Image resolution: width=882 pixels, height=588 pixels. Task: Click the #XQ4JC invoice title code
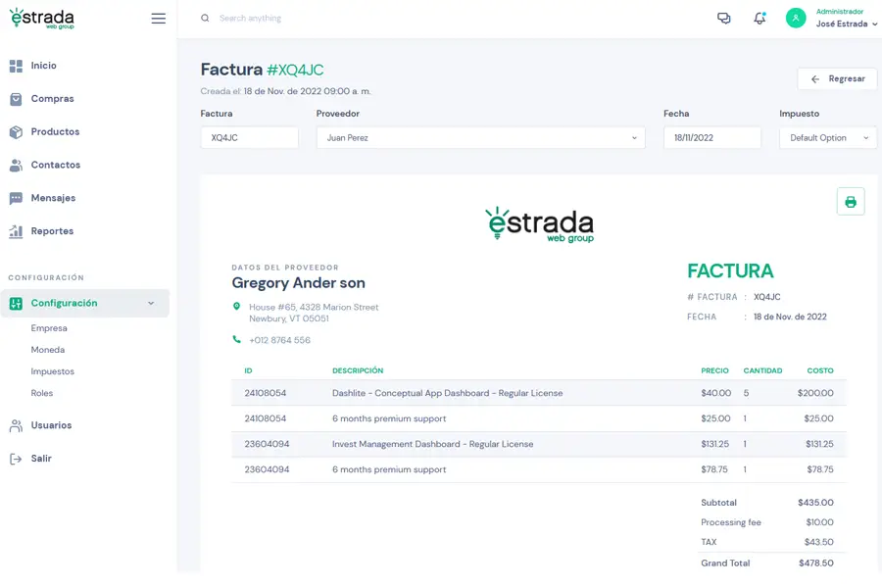point(295,70)
